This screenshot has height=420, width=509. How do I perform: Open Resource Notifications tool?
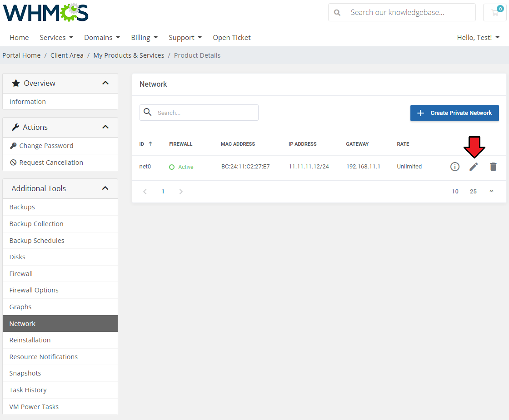point(60,357)
